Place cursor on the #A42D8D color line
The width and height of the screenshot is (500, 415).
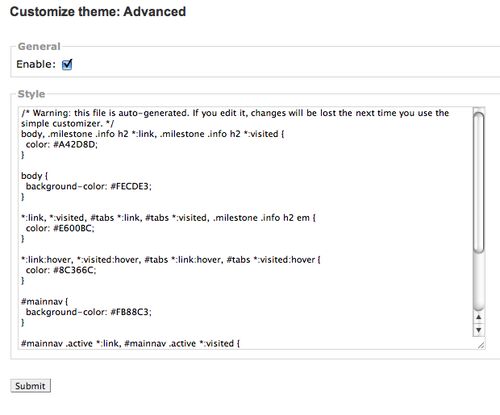(x=62, y=145)
